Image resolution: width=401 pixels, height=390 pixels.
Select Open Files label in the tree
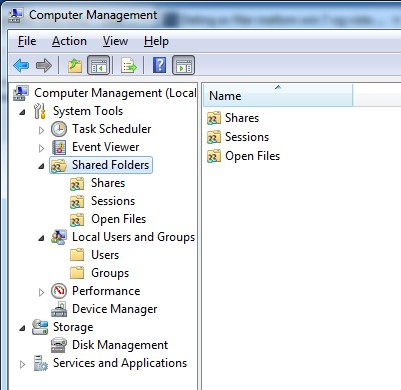[119, 219]
